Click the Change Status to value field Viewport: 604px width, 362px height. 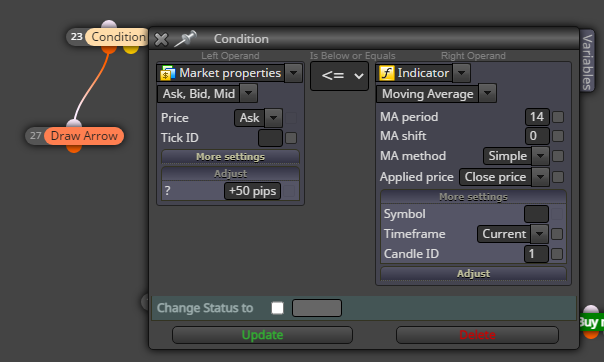(x=317, y=308)
